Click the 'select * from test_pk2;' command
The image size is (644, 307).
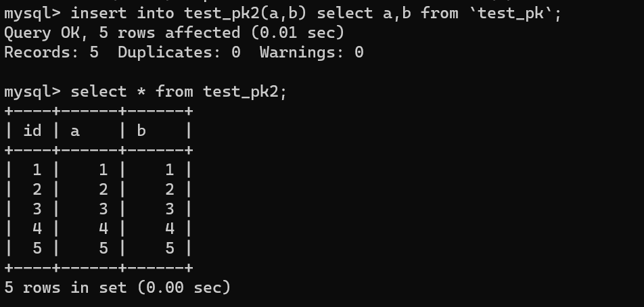click(x=179, y=91)
